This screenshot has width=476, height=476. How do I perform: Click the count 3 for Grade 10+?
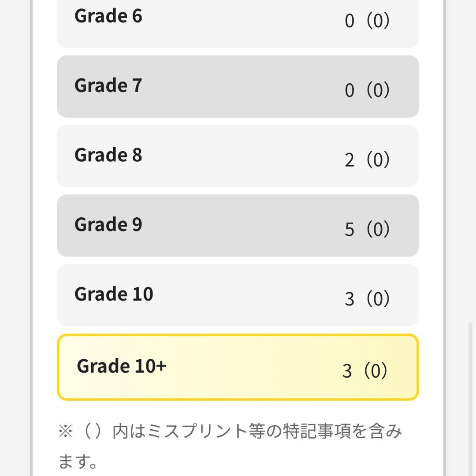(x=347, y=371)
